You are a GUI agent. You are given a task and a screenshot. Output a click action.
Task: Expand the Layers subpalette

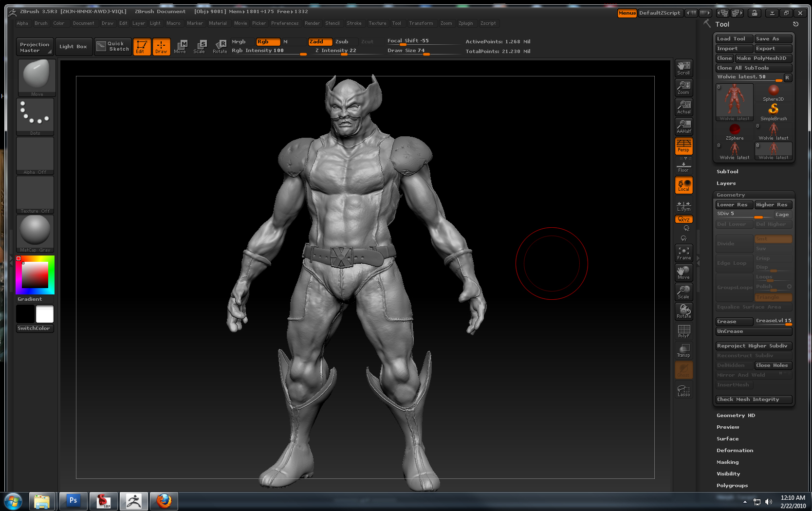click(726, 183)
